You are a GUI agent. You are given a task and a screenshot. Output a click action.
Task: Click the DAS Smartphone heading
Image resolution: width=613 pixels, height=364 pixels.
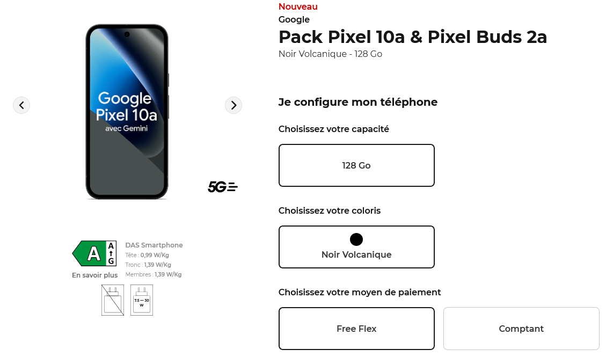click(154, 245)
